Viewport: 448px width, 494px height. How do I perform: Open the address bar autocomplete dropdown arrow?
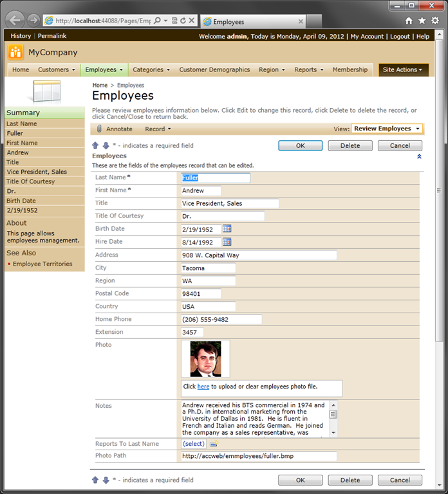pyautogui.click(x=166, y=21)
